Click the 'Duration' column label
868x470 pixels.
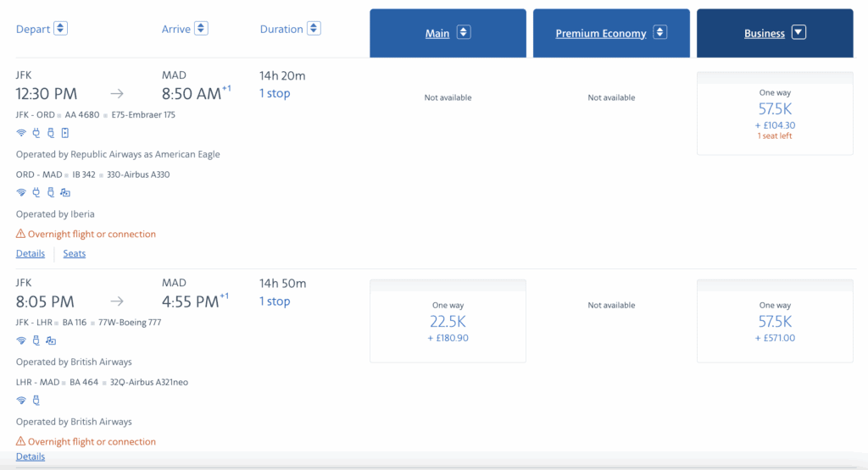pos(281,30)
